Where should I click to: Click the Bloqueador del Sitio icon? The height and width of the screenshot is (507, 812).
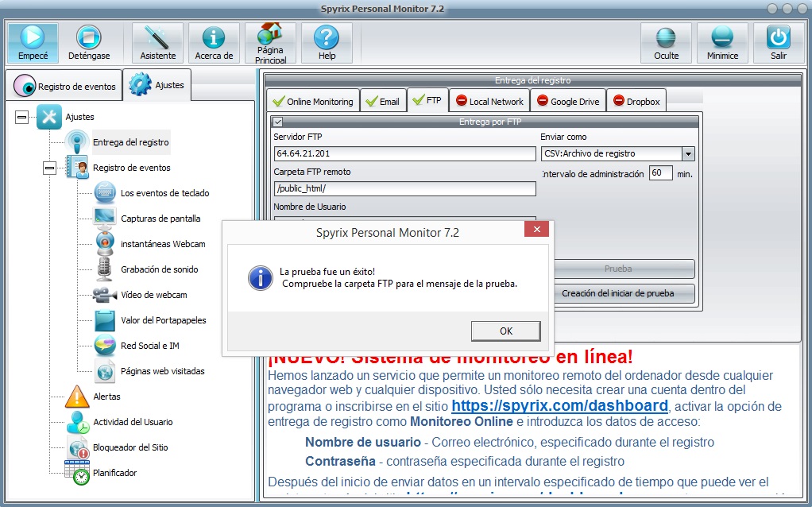[78, 447]
